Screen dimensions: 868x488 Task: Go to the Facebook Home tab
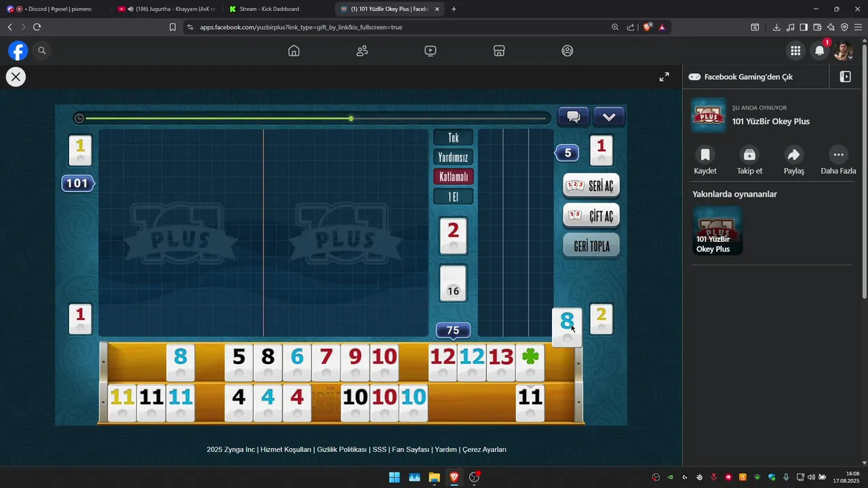pos(294,51)
